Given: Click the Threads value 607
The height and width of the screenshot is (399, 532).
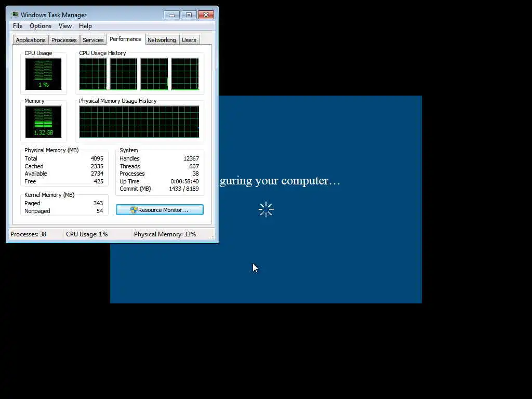Looking at the screenshot, I should (x=194, y=166).
